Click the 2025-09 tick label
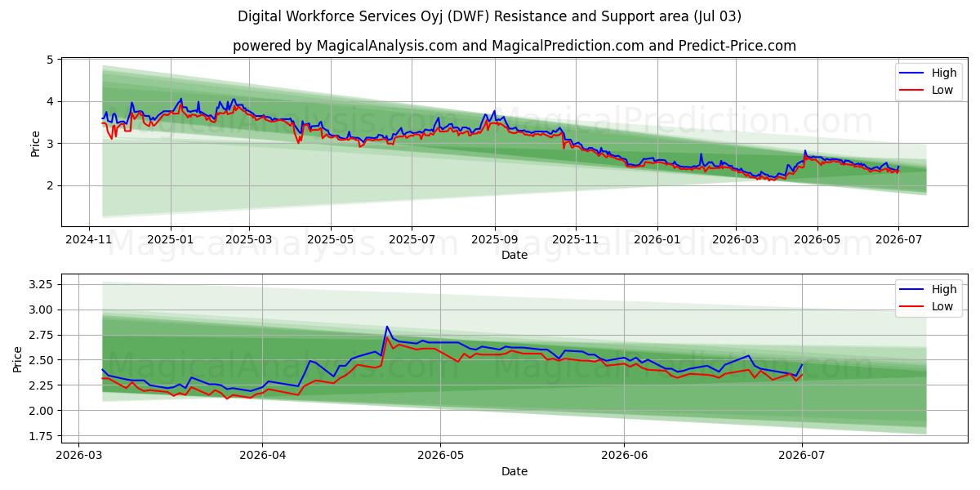The image size is (980, 490). pos(493,240)
